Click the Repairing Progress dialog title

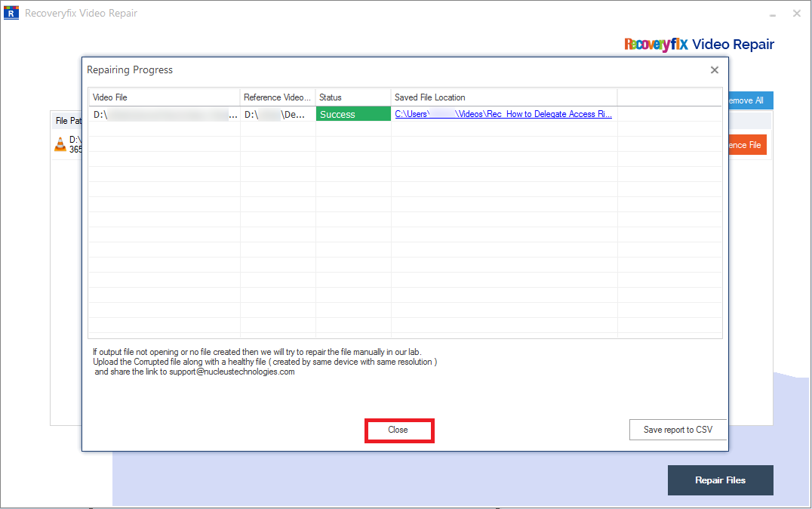(130, 70)
